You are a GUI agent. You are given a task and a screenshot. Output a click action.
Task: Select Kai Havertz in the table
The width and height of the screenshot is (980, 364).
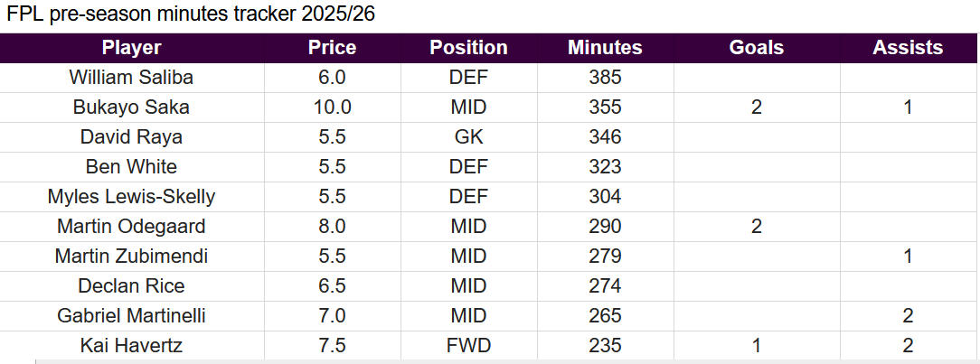point(132,346)
